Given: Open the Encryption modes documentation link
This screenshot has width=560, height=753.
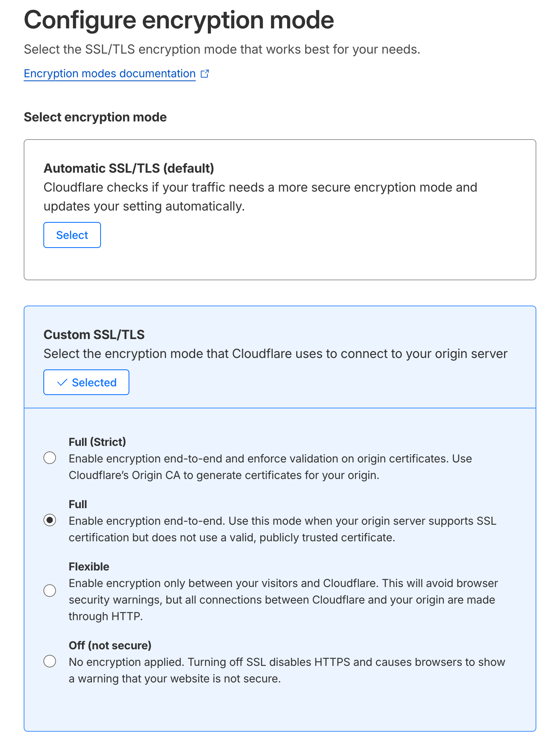Looking at the screenshot, I should (x=110, y=74).
